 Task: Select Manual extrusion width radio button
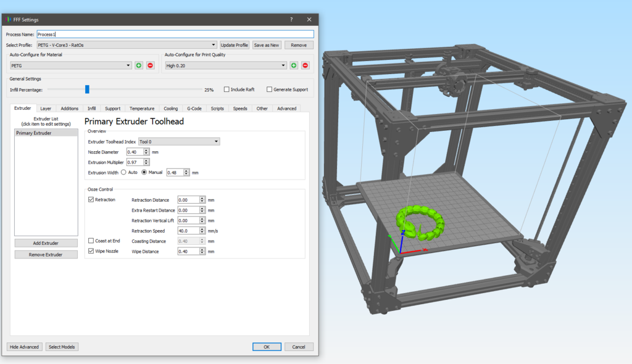(x=144, y=172)
